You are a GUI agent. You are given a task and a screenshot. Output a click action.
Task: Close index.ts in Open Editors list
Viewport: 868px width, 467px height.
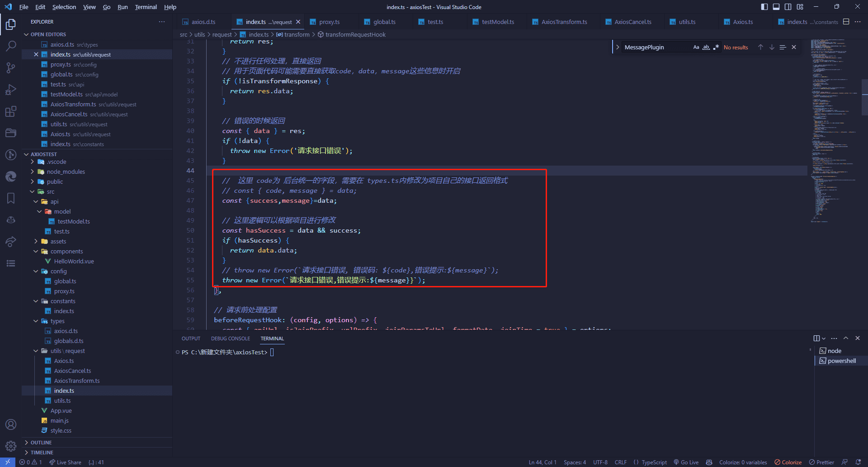[x=36, y=54]
